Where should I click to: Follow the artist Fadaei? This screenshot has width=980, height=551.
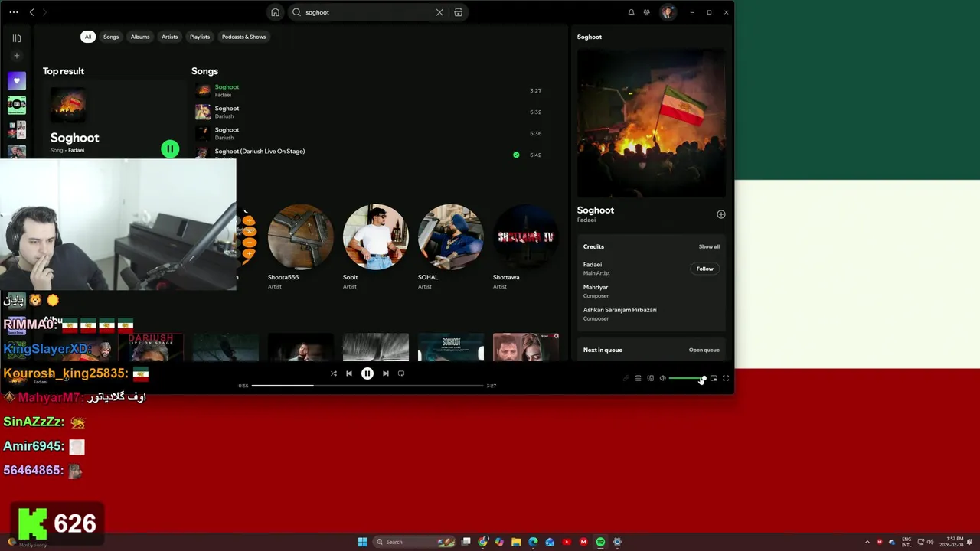(x=704, y=269)
